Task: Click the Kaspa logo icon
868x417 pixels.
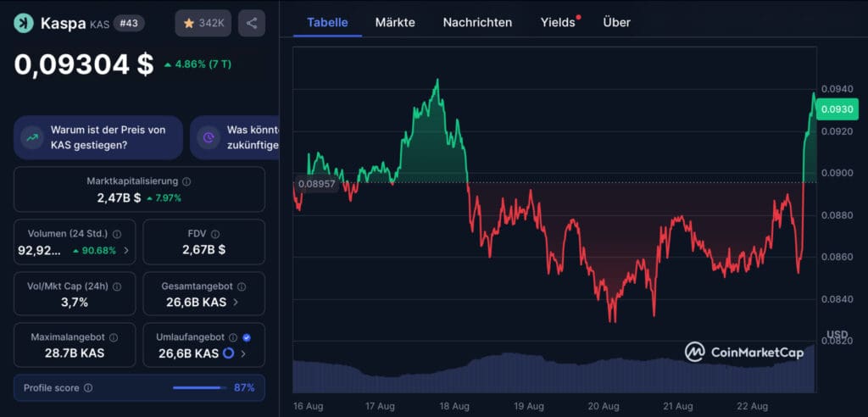Action: (24, 23)
